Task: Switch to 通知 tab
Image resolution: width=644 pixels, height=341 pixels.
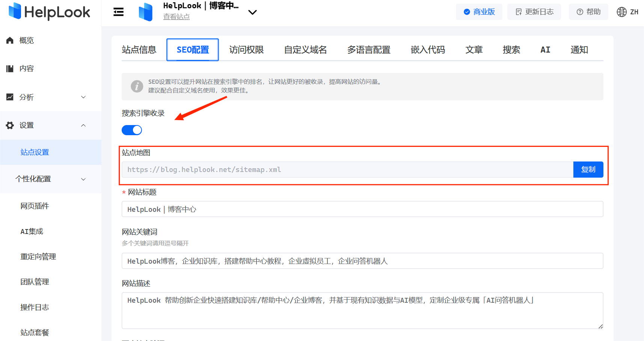Action: pyautogui.click(x=579, y=50)
